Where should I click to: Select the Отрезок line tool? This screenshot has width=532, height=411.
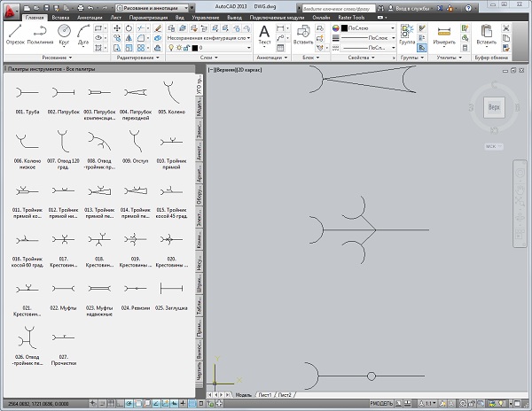[x=15, y=32]
